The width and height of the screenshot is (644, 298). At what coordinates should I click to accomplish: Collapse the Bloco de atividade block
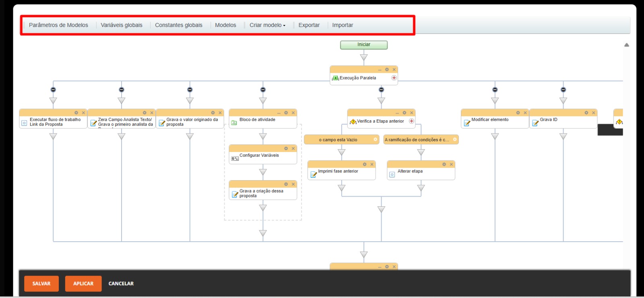(279, 113)
